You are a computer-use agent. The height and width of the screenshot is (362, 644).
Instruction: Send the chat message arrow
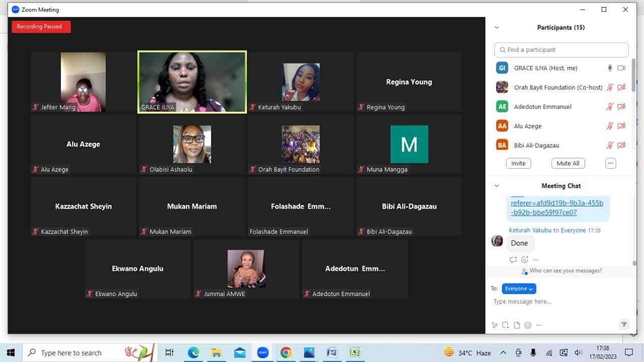[624, 325]
